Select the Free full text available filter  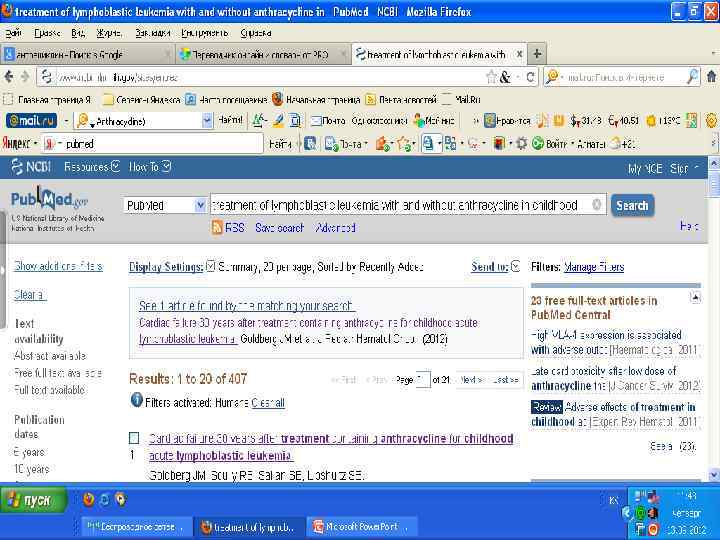coord(58,373)
